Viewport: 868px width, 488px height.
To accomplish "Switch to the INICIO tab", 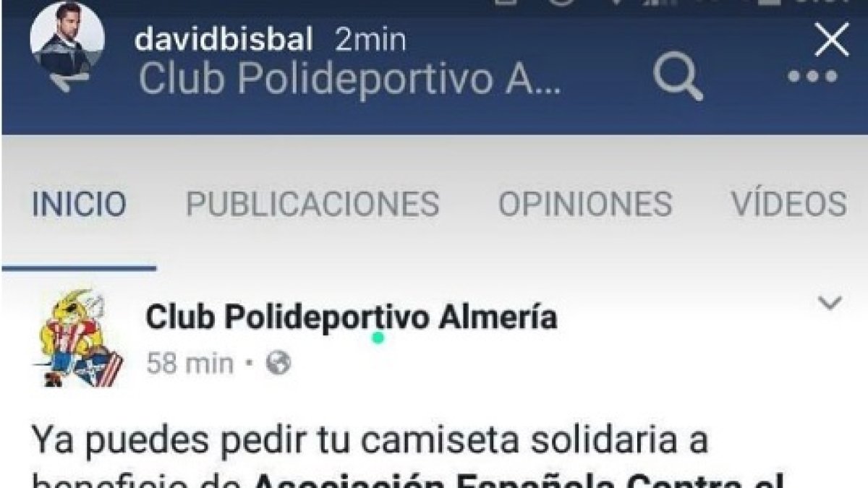I will click(79, 204).
